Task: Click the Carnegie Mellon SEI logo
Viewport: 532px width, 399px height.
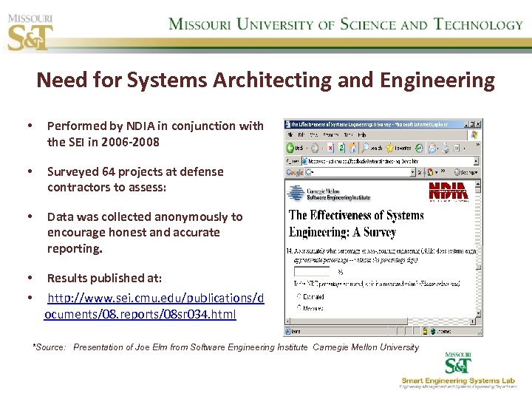Action: (329, 194)
